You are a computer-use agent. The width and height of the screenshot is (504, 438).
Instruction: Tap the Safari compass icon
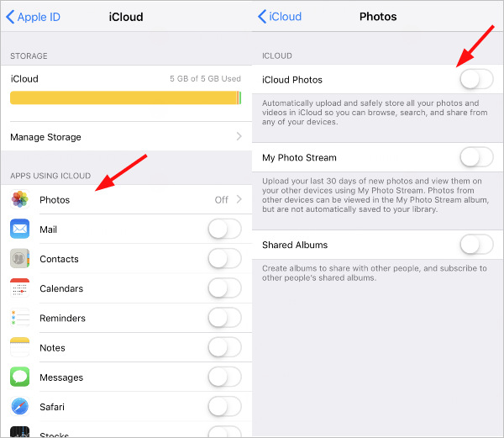[x=19, y=407]
